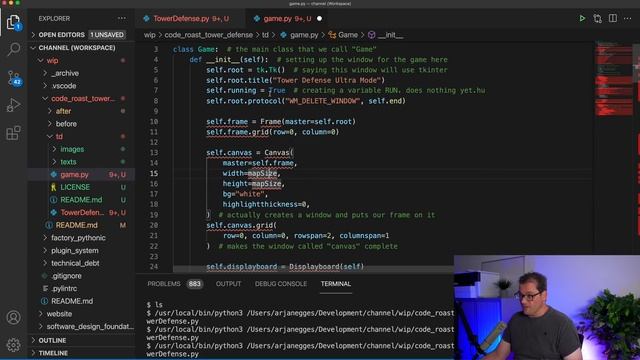Image resolution: width=640 pixels, height=360 pixels.
Task: Open TowerDefen... file in file tree
Action: coord(81,212)
